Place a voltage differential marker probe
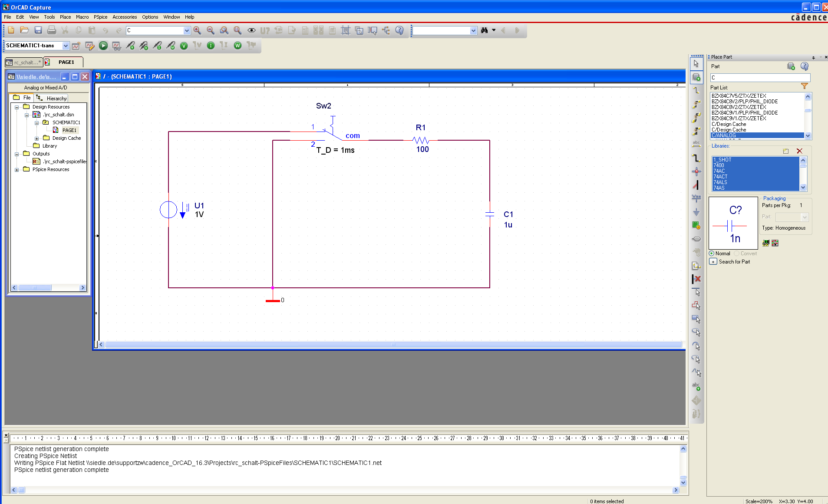The image size is (828, 504). pyautogui.click(x=144, y=46)
